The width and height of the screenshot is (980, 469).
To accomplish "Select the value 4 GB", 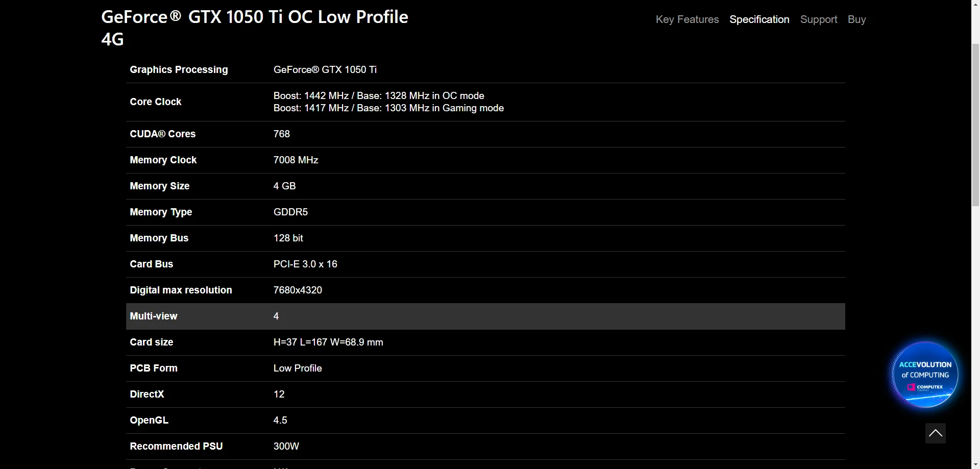I will [x=285, y=186].
